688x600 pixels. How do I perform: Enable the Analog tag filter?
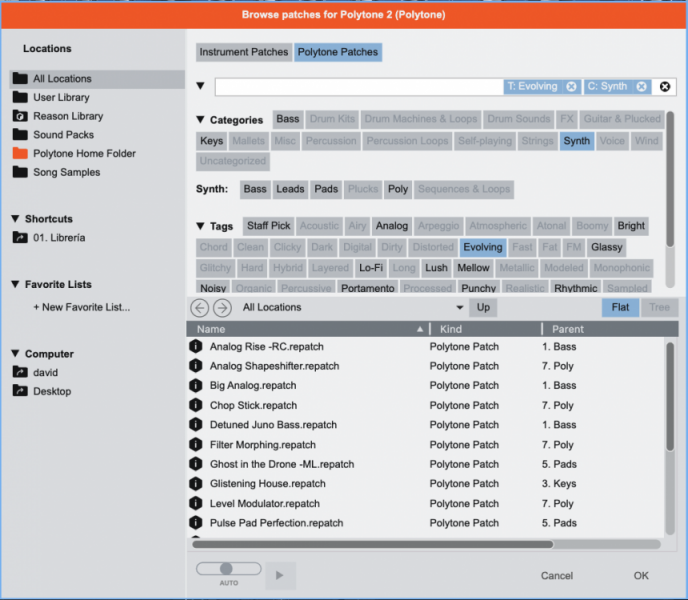coord(392,226)
